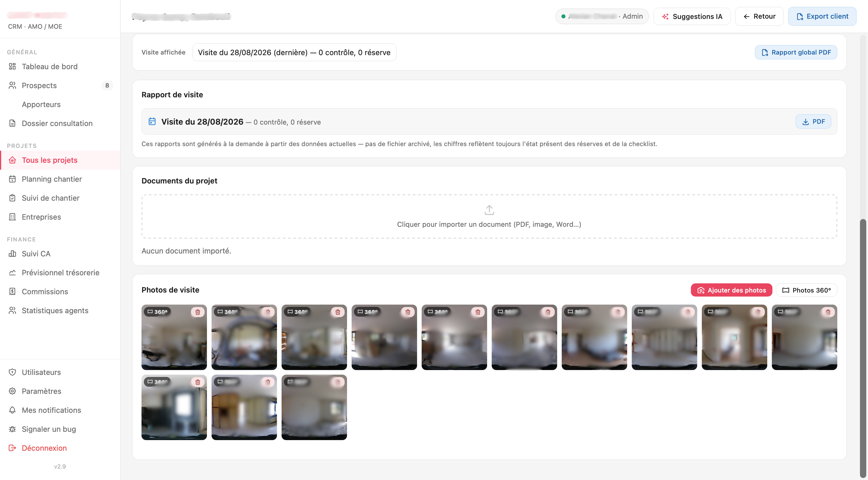Click the Suivi de chantier clipboard icon
868x480 pixels.
[12, 198]
